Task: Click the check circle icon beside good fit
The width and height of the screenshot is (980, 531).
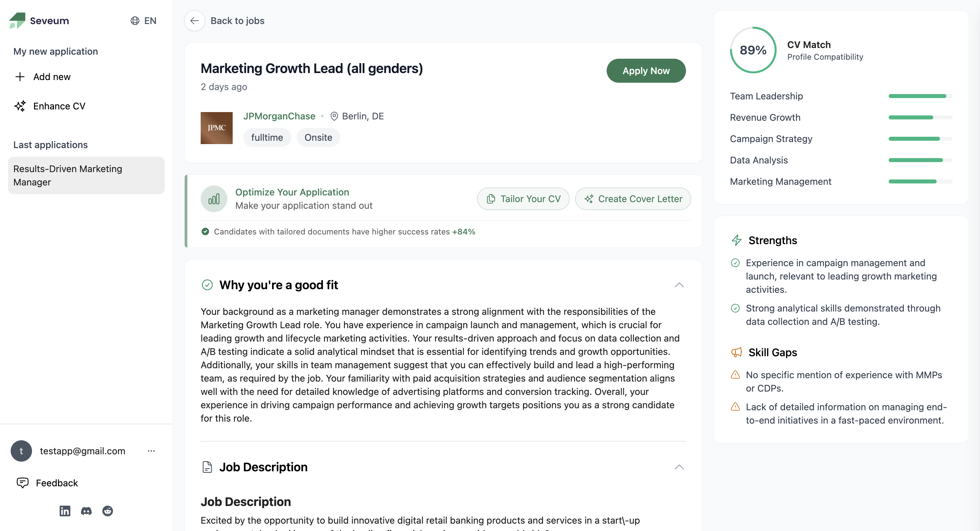Action: [207, 285]
